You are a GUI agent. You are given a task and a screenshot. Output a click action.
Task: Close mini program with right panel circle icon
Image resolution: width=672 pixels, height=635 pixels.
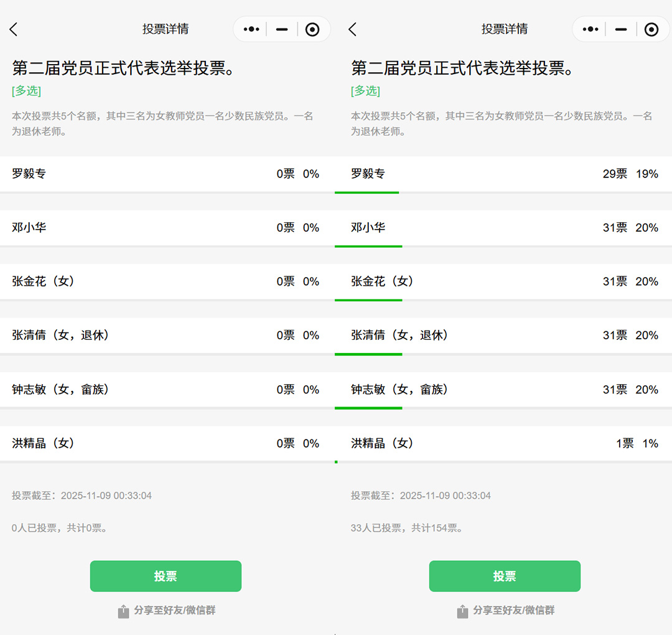pos(651,29)
